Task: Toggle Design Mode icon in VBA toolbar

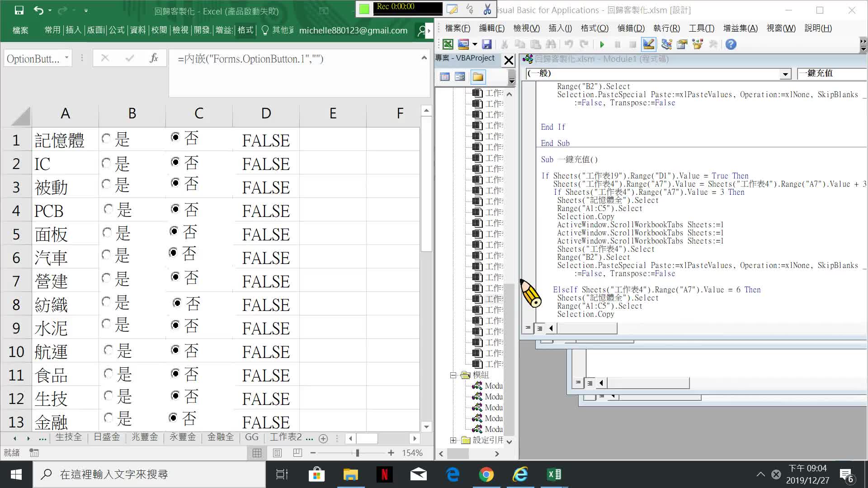Action: [x=648, y=44]
